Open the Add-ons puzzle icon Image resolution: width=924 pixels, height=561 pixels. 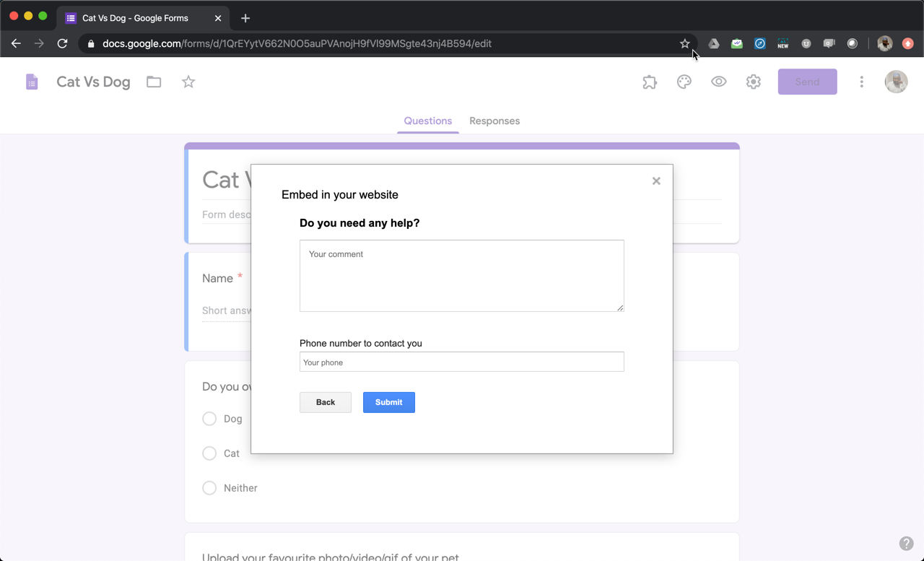click(x=649, y=82)
